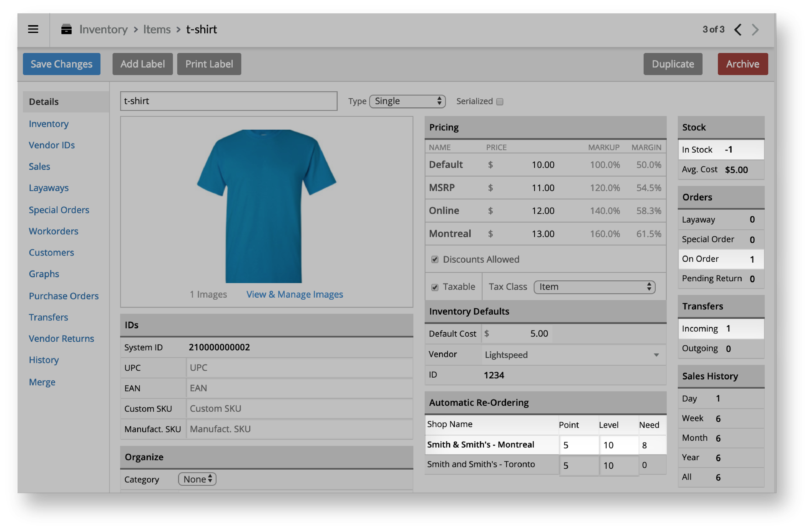Go to next item with right arrow

coord(756,30)
